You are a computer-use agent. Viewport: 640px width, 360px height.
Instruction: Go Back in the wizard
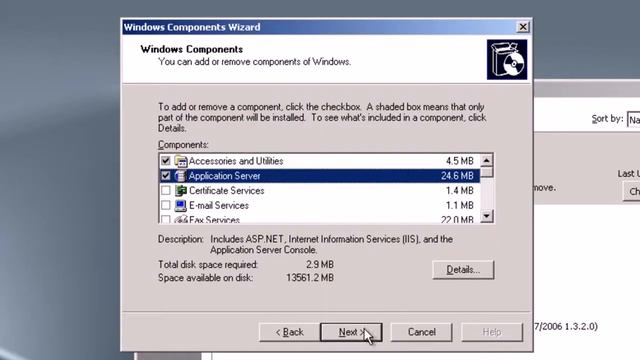pyautogui.click(x=289, y=332)
